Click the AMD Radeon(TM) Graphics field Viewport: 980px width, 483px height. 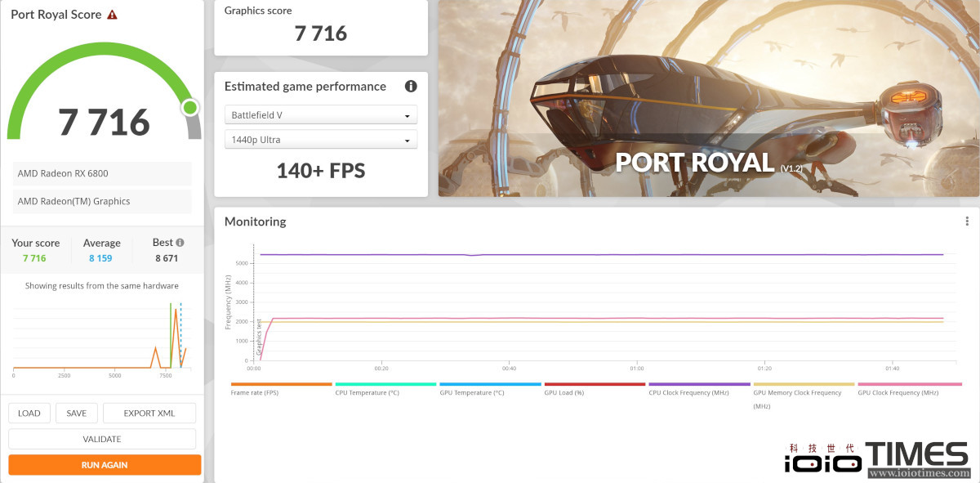pyautogui.click(x=102, y=201)
